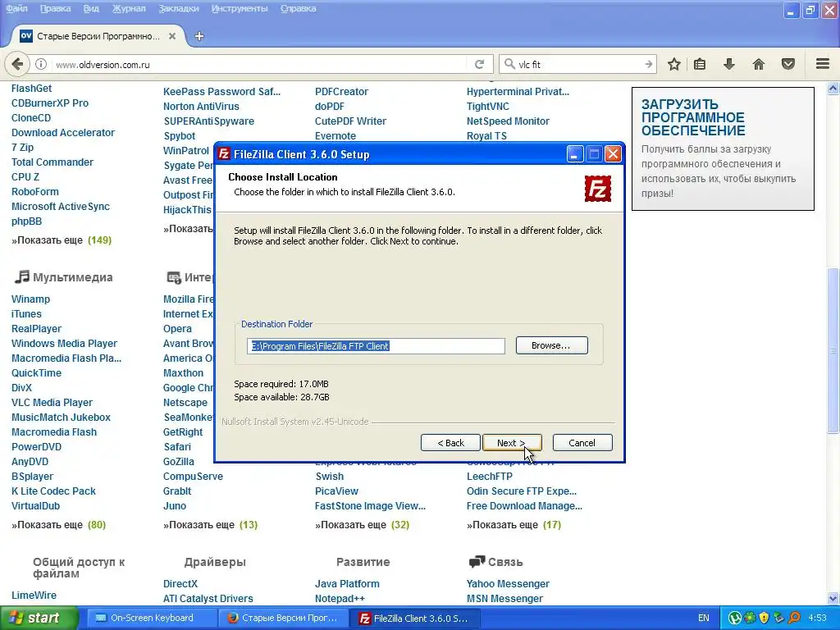Switch to On-Screen Keyboard taskbar item
This screenshot has width=840, height=630.
coord(150,618)
